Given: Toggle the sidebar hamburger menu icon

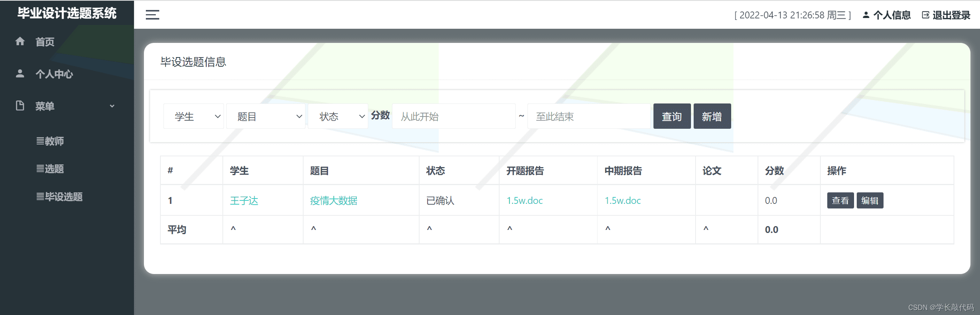Looking at the screenshot, I should 152,15.
